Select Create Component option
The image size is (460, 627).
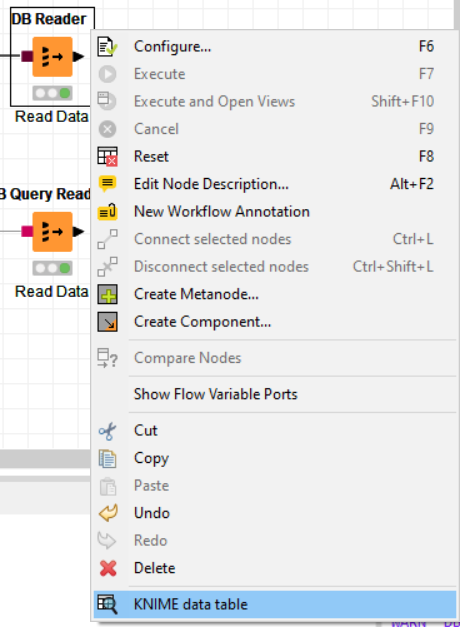tap(274, 322)
